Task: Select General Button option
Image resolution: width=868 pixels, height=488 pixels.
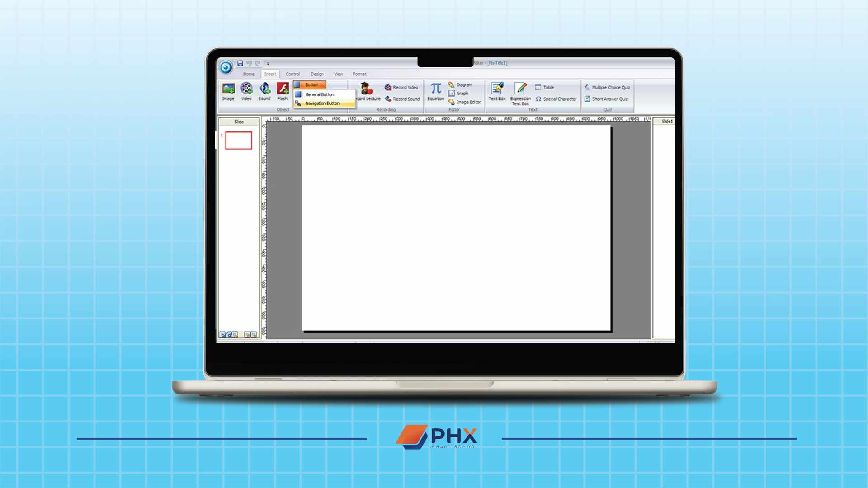Action: click(x=320, y=94)
